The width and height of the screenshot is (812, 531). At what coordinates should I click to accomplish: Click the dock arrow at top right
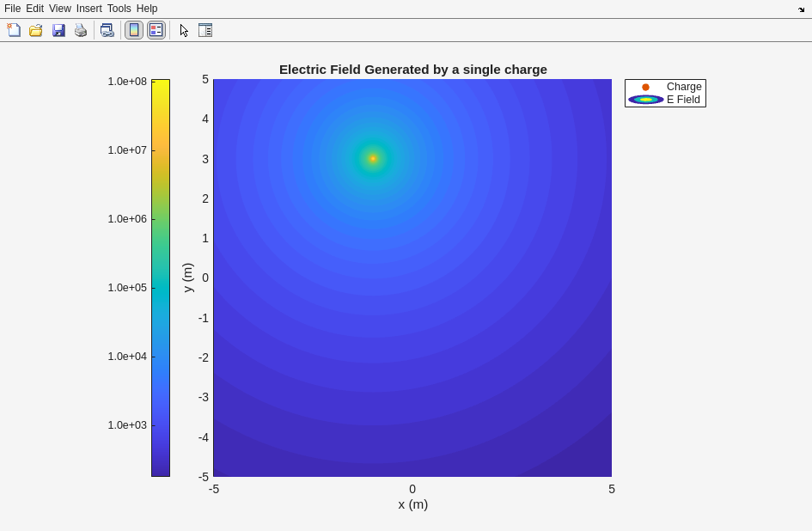click(x=801, y=9)
